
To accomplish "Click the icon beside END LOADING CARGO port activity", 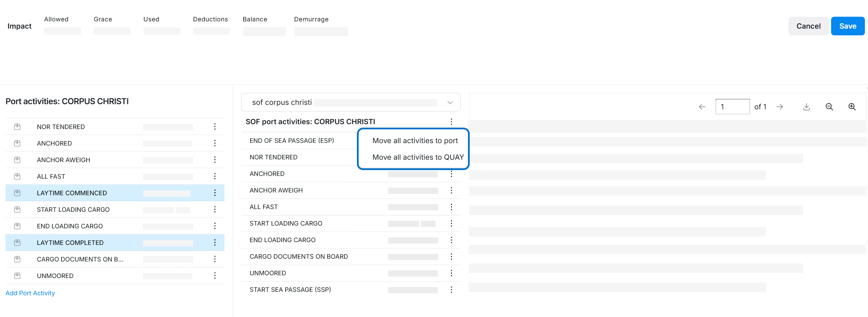I will coord(17,226).
